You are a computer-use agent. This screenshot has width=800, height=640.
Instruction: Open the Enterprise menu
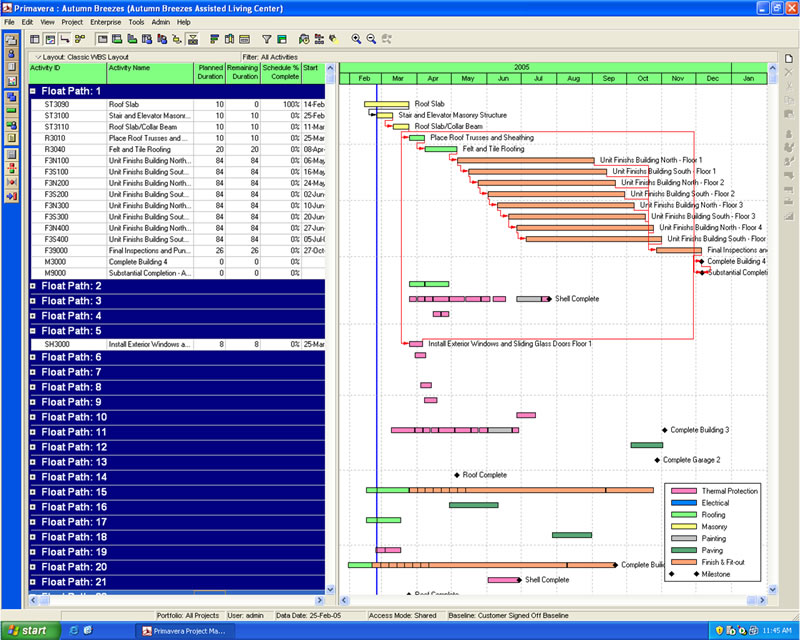(108, 21)
